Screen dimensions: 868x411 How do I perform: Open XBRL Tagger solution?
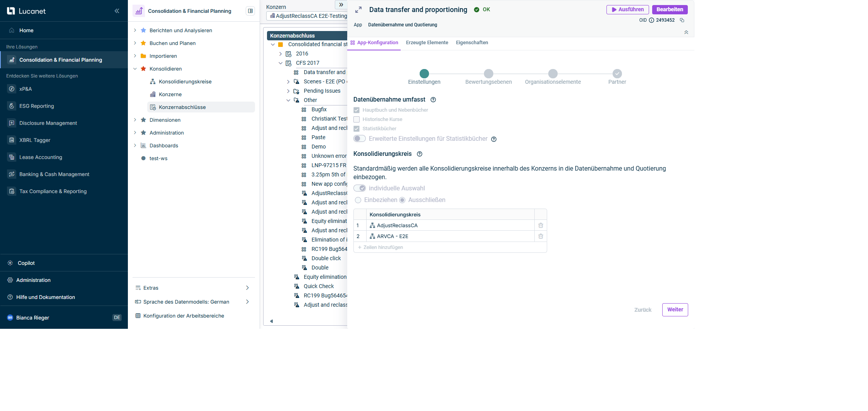click(x=35, y=140)
